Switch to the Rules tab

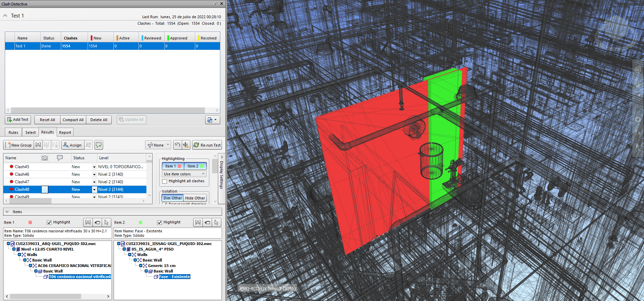pos(13,132)
